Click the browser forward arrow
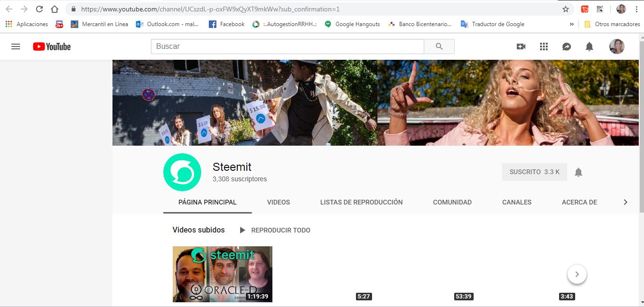644x307 pixels. pos(24,9)
